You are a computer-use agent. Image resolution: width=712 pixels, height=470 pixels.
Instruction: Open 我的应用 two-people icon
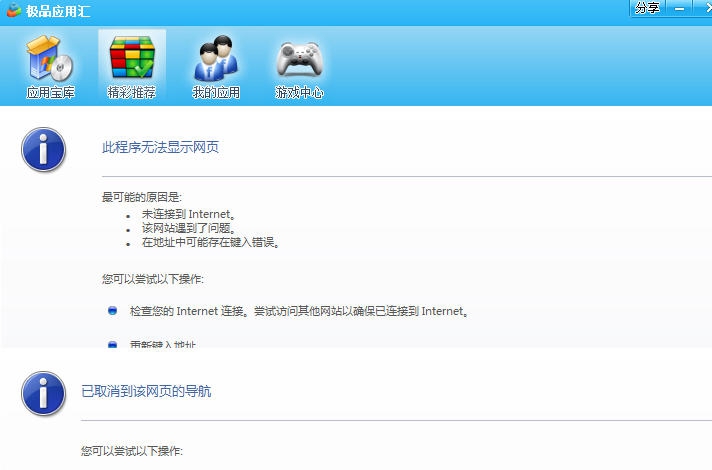[x=216, y=58]
